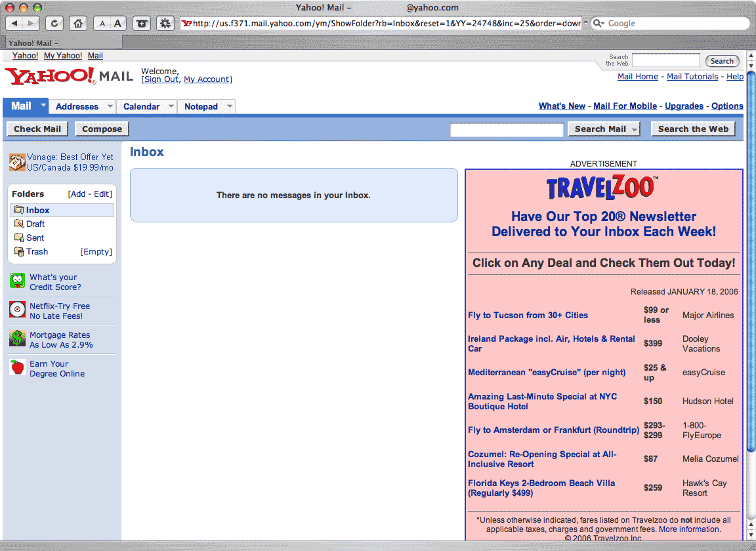Open the Mail Tutorials link
This screenshot has width=756, height=551.
pos(692,77)
